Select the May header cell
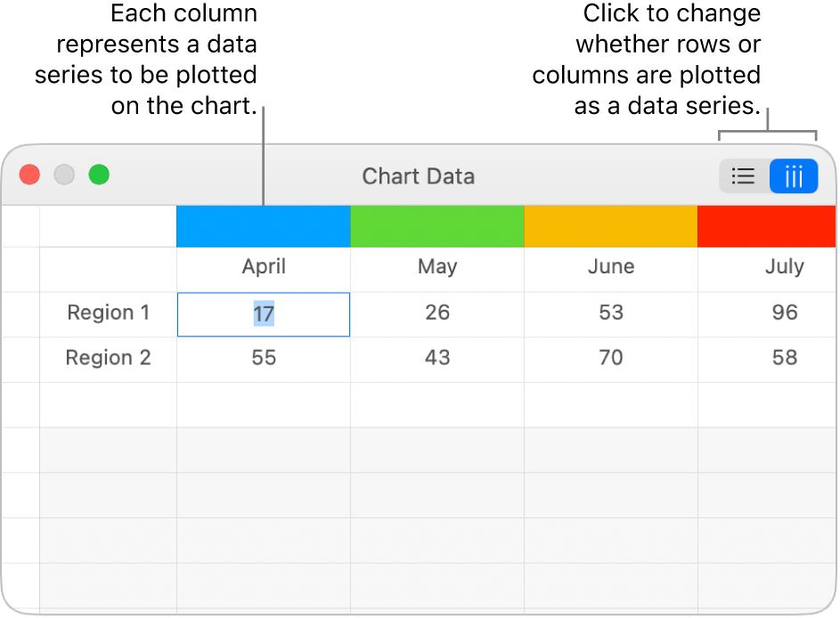The height and width of the screenshot is (618, 840). tap(436, 267)
